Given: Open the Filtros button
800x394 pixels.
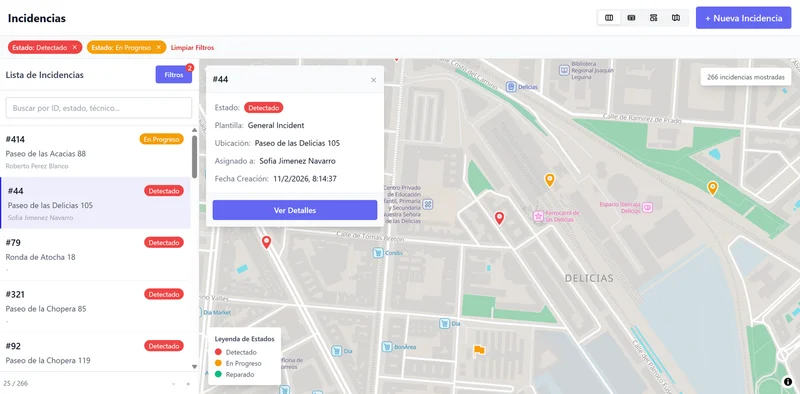Looking at the screenshot, I should point(174,75).
